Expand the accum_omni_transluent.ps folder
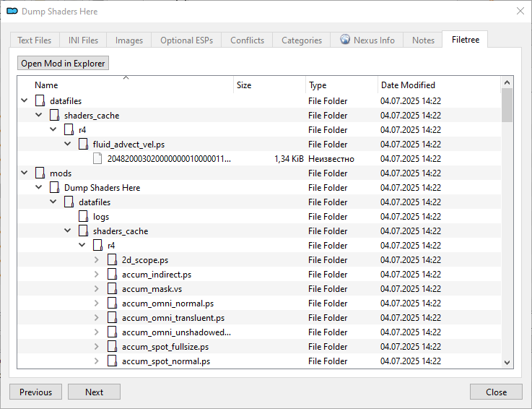Image resolution: width=532 pixels, height=409 pixels. coord(97,318)
